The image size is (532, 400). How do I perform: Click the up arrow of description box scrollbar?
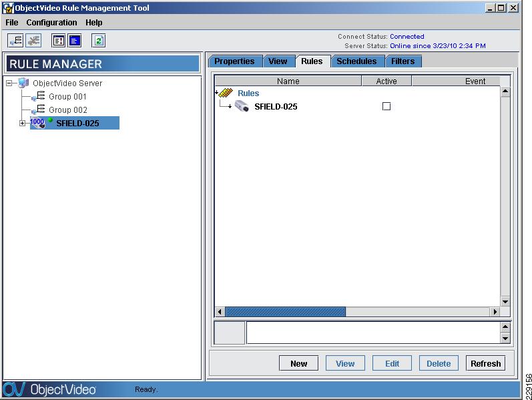(x=505, y=327)
